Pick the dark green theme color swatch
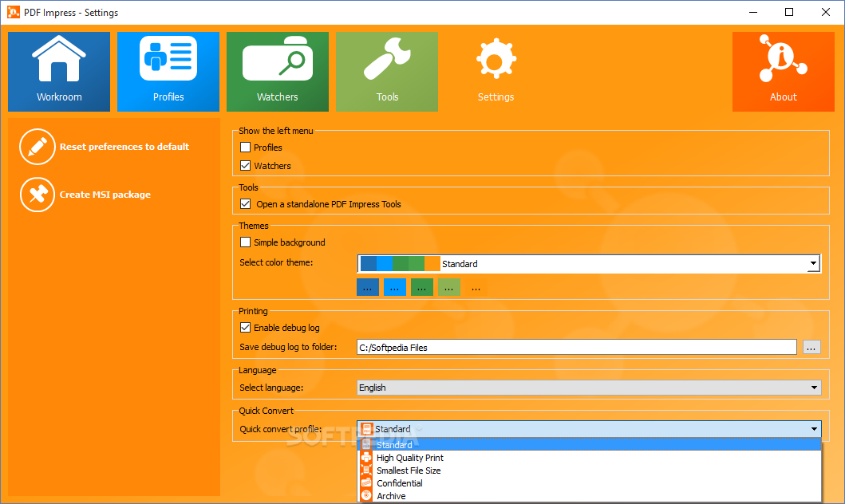Viewport: 845px width, 504px height. click(422, 288)
